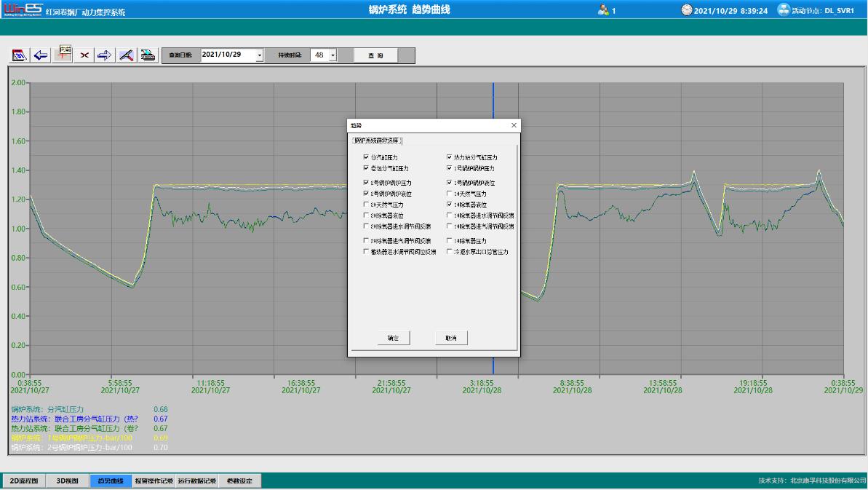This screenshot has height=490, width=868.
Task: Click the blue left arrow to scroll back
Action: pyautogui.click(x=41, y=55)
